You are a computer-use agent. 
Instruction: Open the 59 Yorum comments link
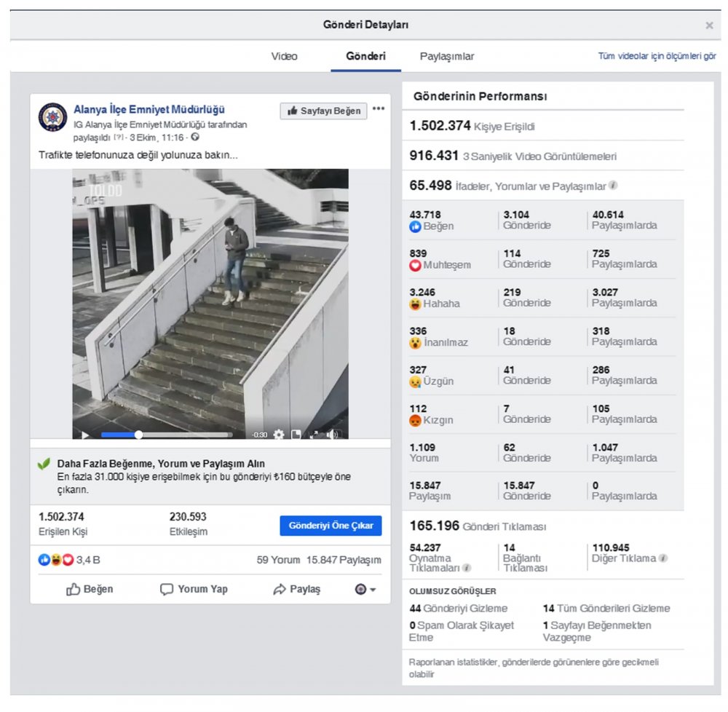click(278, 560)
